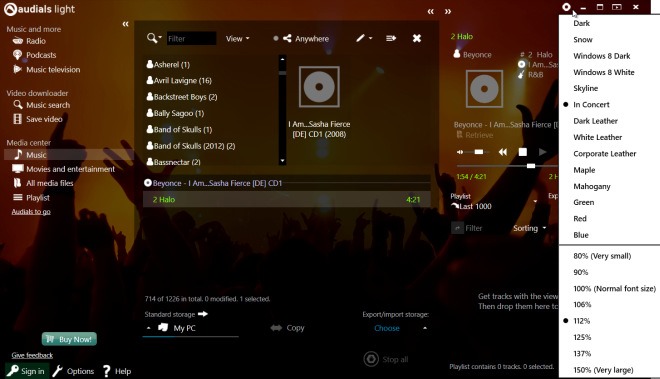The height and width of the screenshot is (379, 660).
Task: Click the right double chevron near the player
Action: pos(448,11)
